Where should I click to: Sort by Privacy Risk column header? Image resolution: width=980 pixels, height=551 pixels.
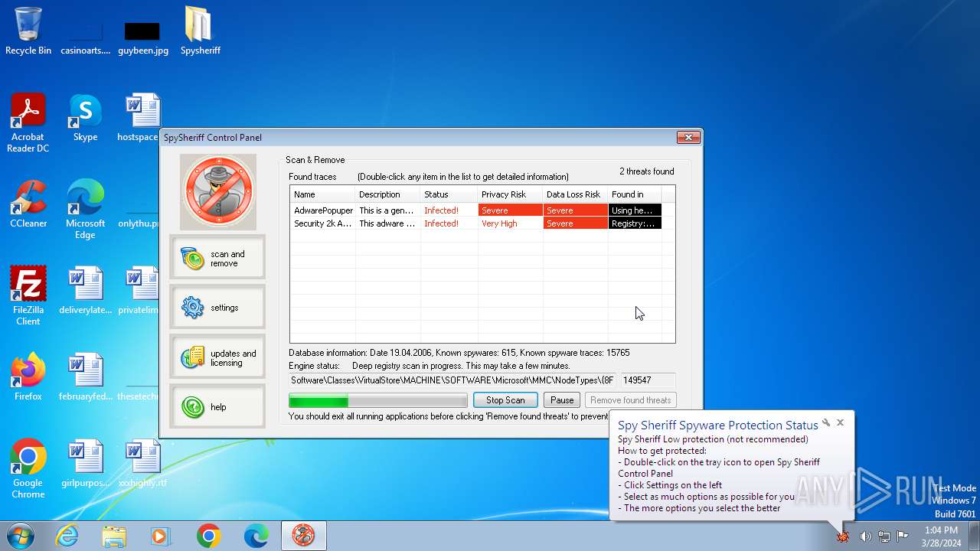click(x=511, y=194)
